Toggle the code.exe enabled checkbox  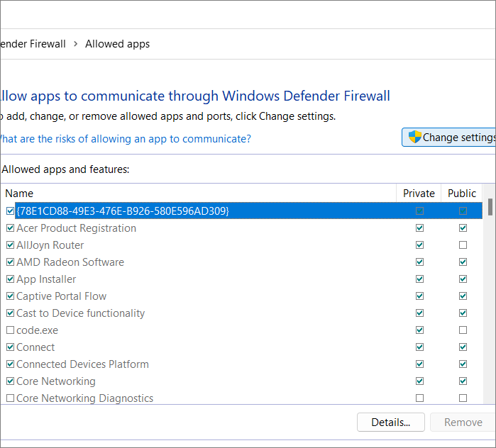coord(10,330)
